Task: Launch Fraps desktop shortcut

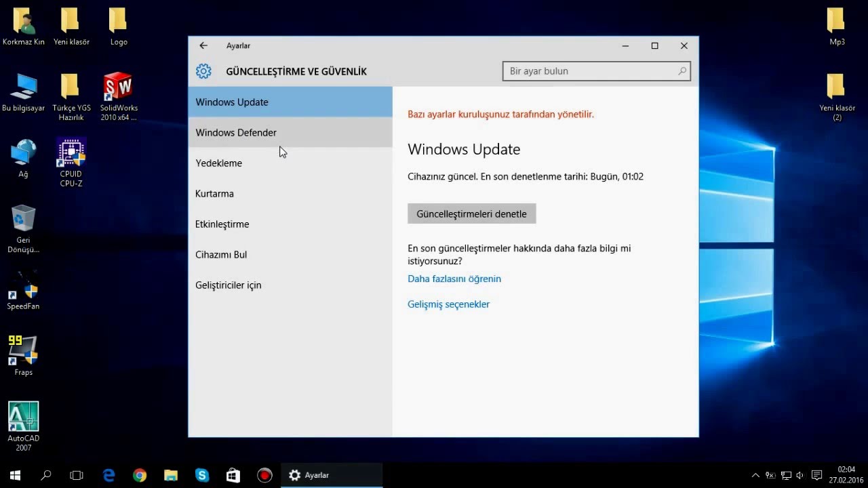Action: tap(23, 356)
